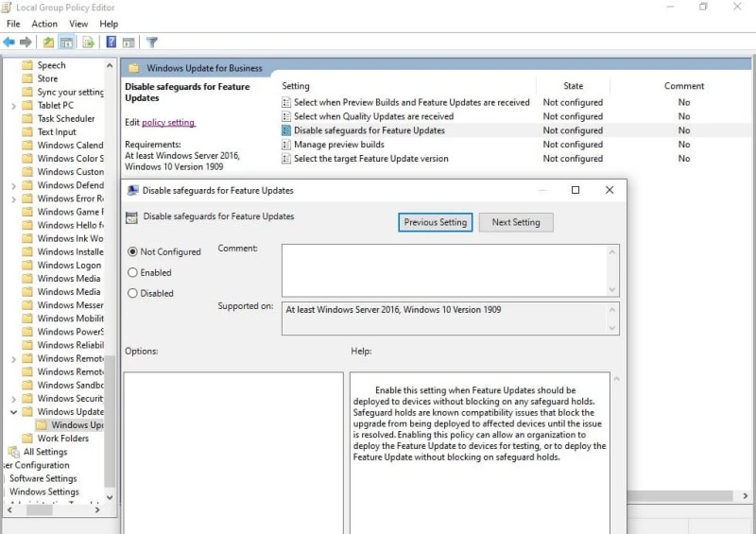Expand the Windows Security tree node

tap(13, 399)
